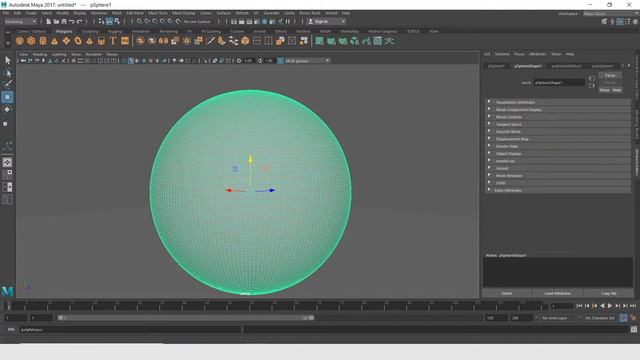Screen dimensions: 640x360
Task: Select the four-view panel layout
Action: [x=7, y=175]
